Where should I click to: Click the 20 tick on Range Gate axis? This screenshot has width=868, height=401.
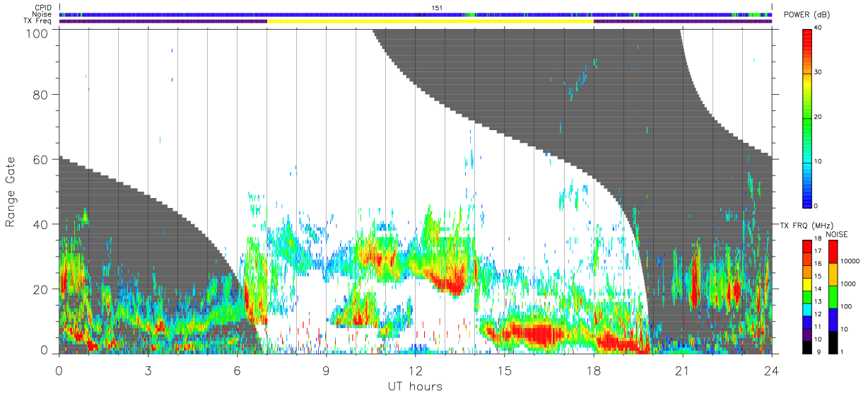(42, 289)
